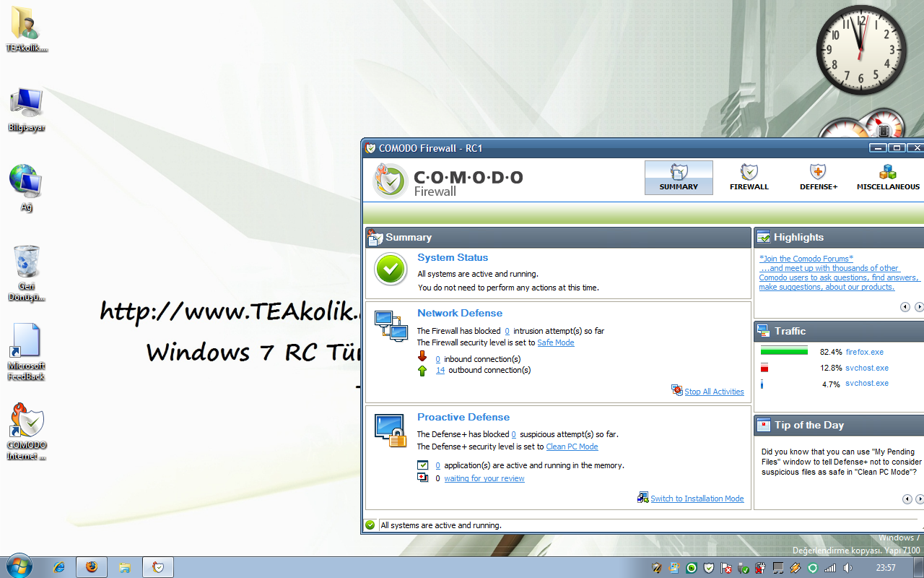Click the Tip of the Day header icon
This screenshot has height=578, width=924.
pos(764,425)
